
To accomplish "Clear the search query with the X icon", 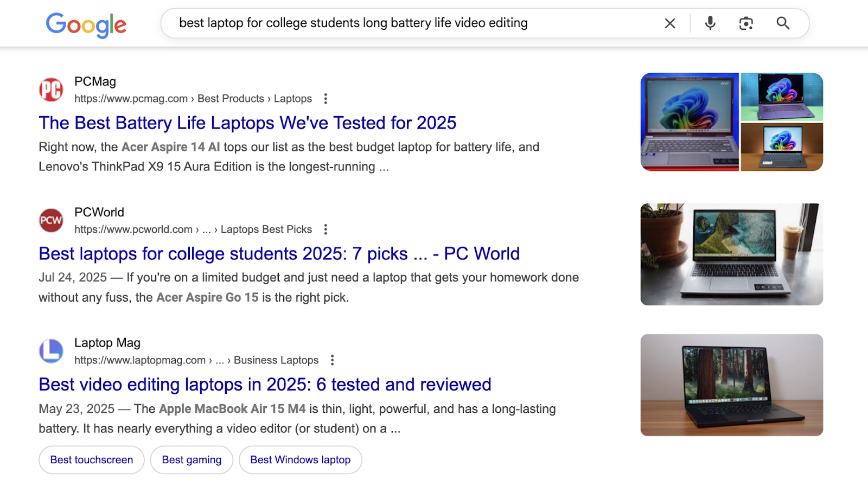I will (670, 23).
